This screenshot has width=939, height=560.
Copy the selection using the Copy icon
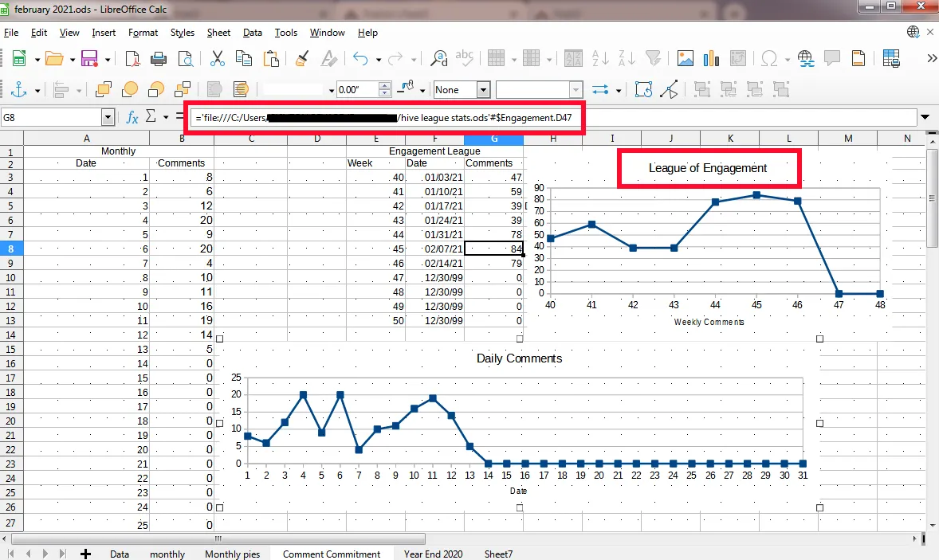(244, 58)
